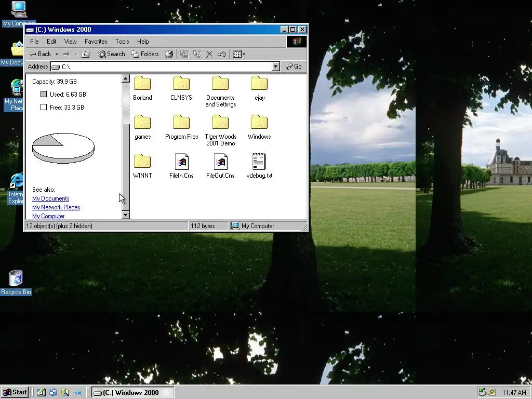Click the magnifier folder Quick Launch icon
The image size is (532, 399).
65,393
